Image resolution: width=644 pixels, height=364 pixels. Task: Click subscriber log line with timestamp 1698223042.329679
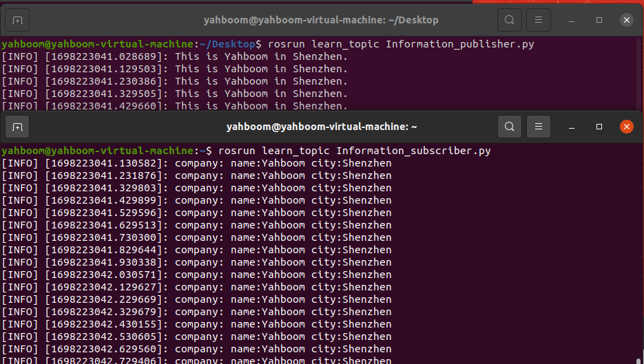[196, 312]
